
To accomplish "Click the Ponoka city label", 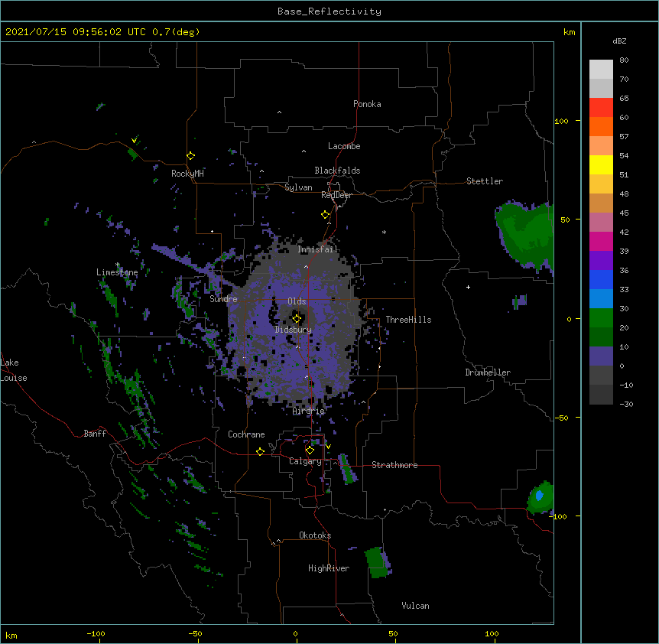I will click(367, 104).
